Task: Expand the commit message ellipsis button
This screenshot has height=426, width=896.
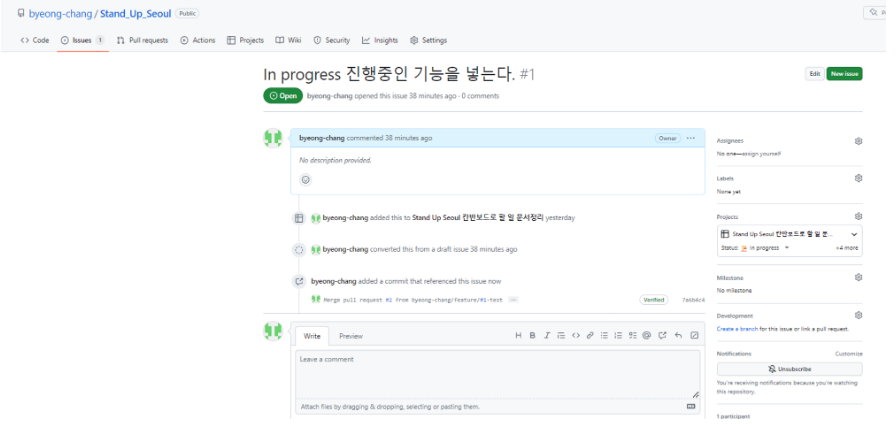Action: coord(513,300)
